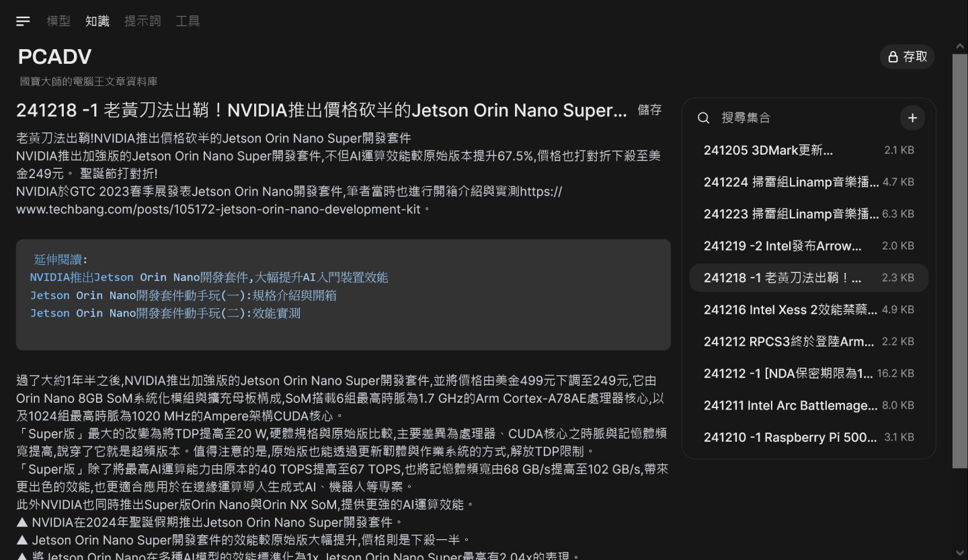Open file 241224 掃雷組Linamp音樂播
This screenshot has height=560, width=968.
tap(809, 182)
